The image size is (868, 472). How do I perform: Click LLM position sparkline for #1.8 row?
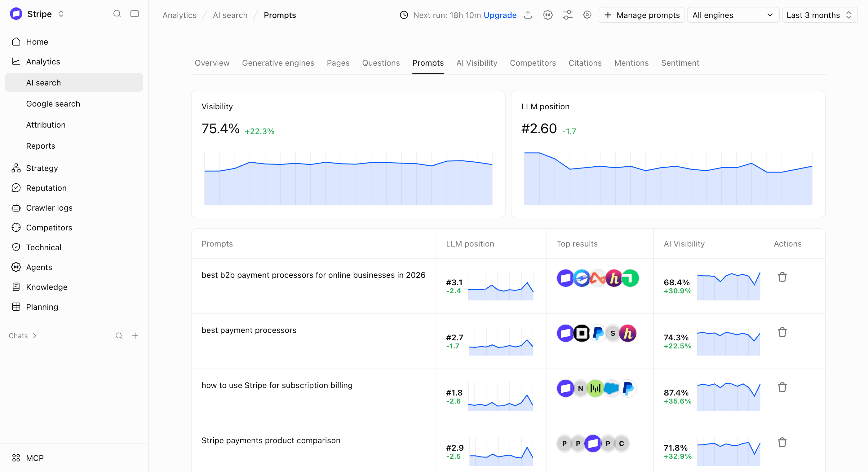coord(500,397)
